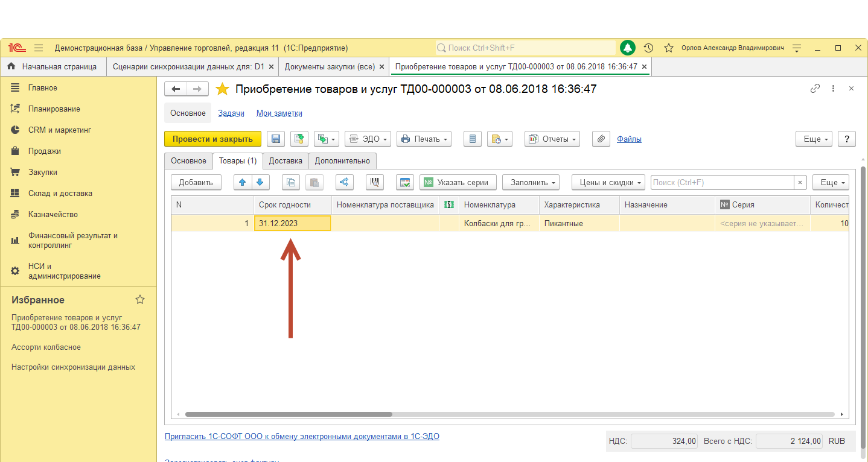The image size is (868, 462).
Task: Open the Дополнительно tab
Action: [342, 161]
